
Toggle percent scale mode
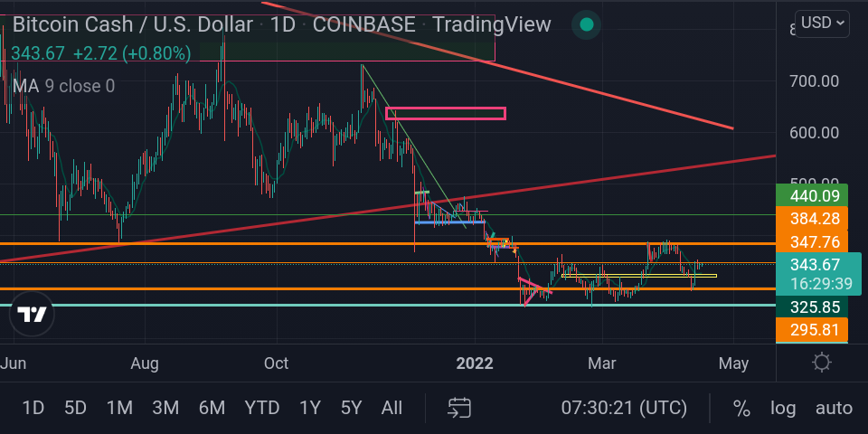pyautogui.click(x=741, y=408)
